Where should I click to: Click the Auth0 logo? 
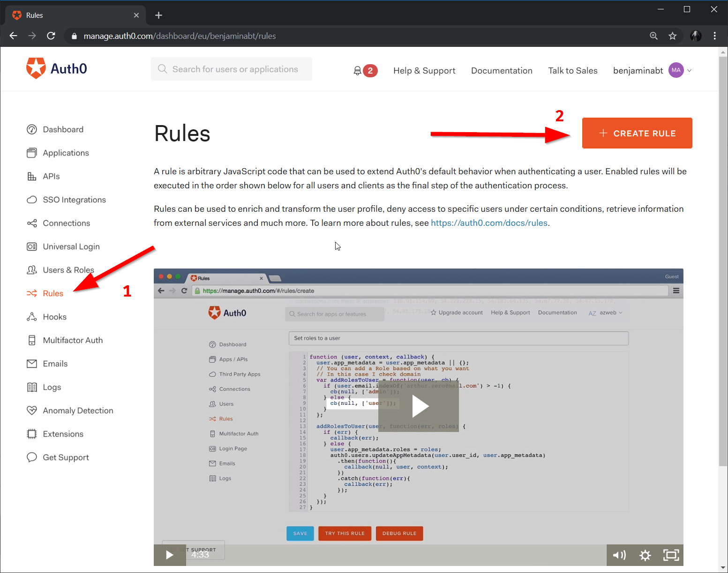pyautogui.click(x=56, y=68)
